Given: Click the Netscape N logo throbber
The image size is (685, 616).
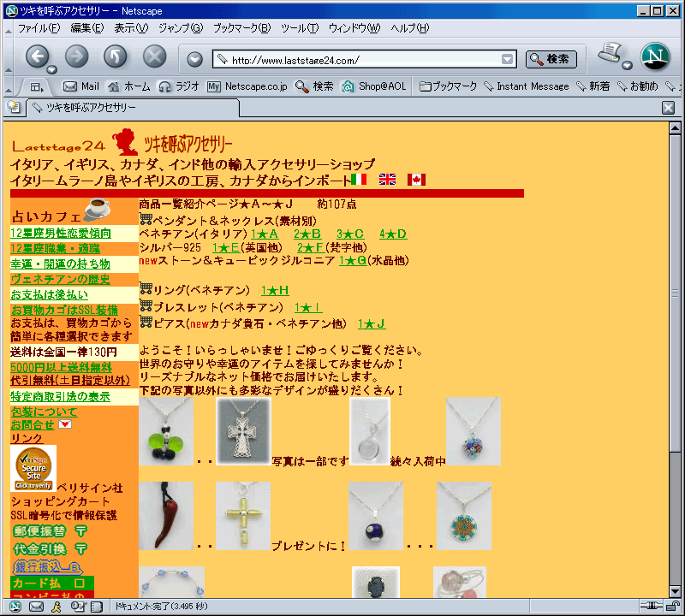Looking at the screenshot, I should coord(655,56).
